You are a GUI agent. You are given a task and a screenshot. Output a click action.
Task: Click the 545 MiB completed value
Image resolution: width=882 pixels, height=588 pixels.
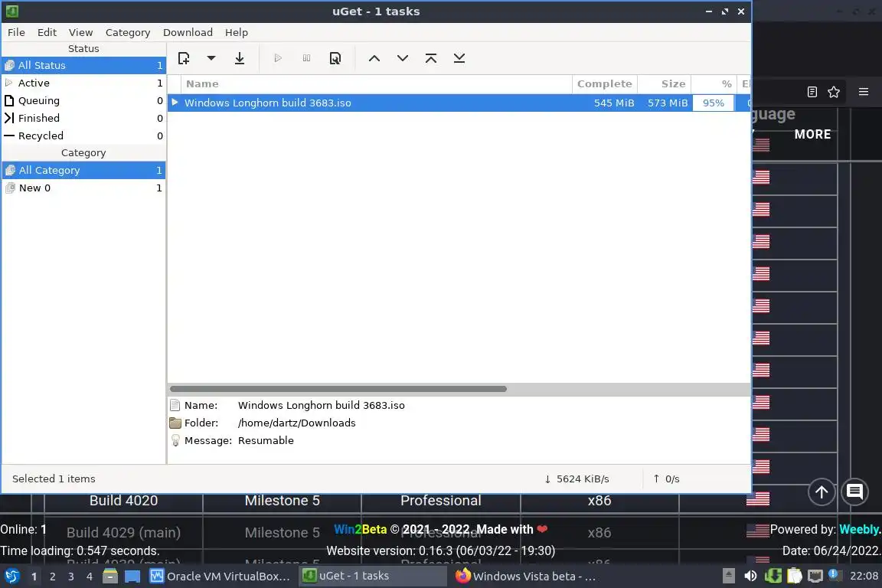click(614, 103)
